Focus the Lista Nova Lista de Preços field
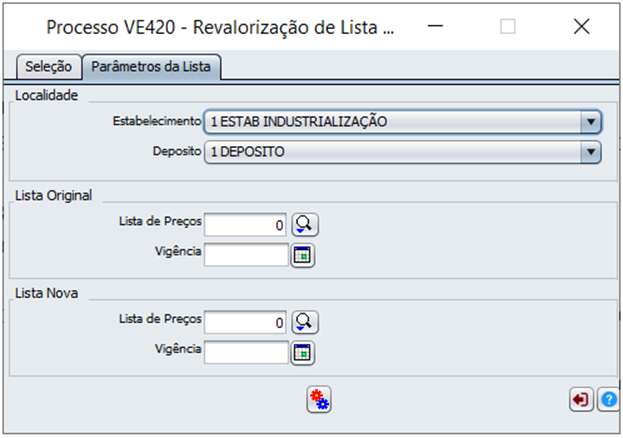 (245, 322)
